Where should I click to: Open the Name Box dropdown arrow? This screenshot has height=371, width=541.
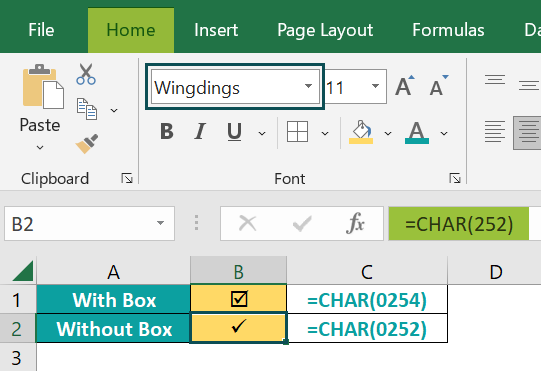[x=160, y=223]
